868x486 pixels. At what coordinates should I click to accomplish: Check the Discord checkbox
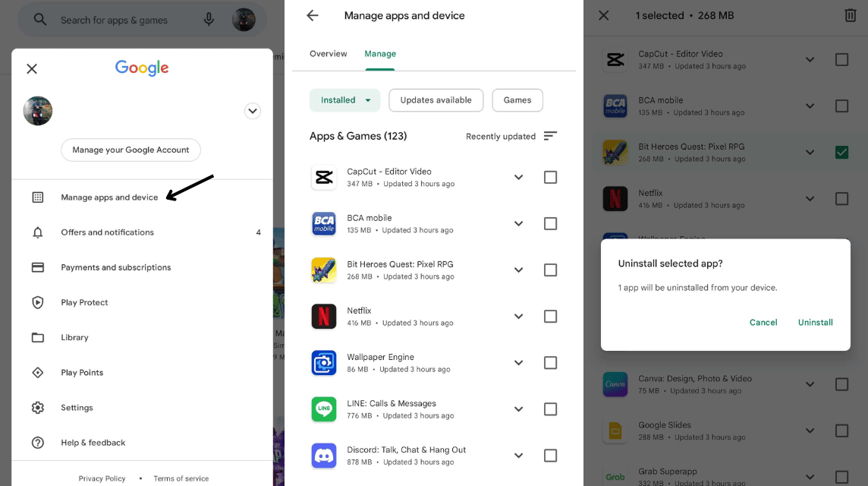[550, 456]
